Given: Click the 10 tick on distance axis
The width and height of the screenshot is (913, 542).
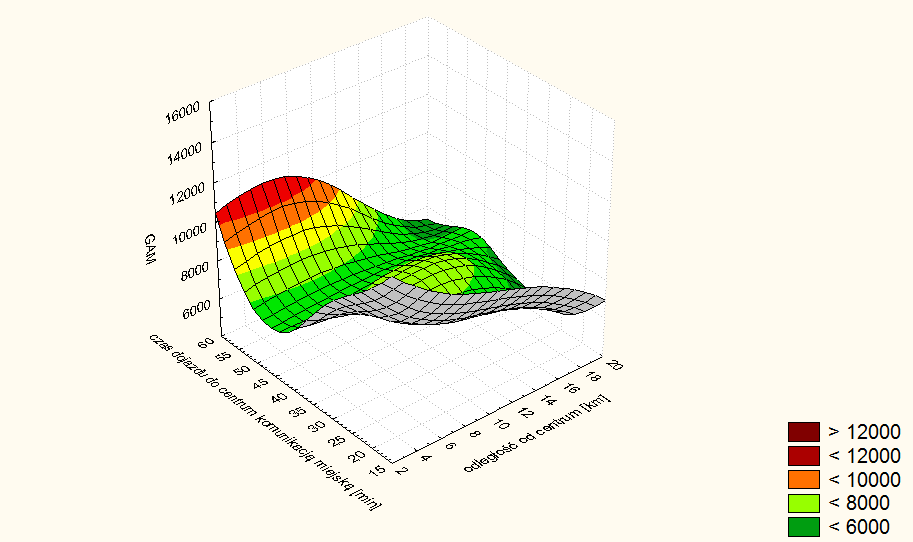Looking at the screenshot, I should (x=500, y=423).
